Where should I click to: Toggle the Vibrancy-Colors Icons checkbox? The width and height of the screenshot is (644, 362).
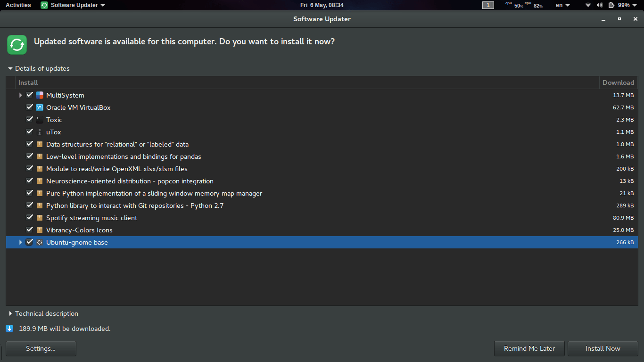click(29, 230)
